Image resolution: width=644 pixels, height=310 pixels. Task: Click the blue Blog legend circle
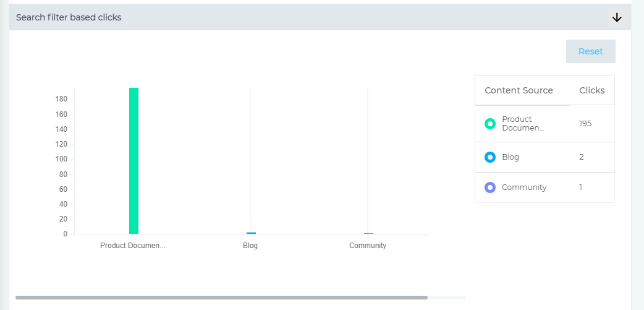(x=490, y=157)
